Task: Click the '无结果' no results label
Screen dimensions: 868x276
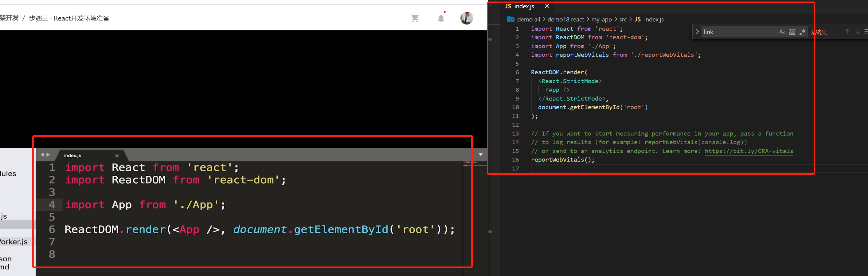Action: pos(819,32)
